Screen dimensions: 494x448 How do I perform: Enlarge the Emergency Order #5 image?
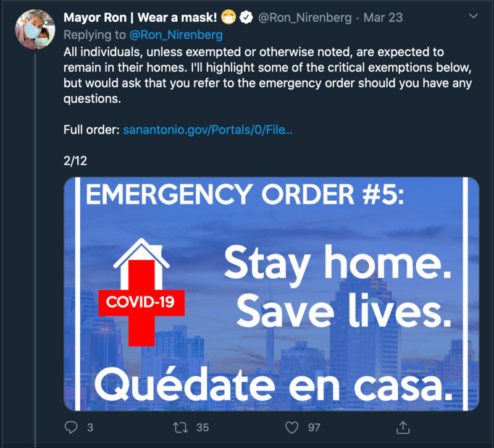pos(271,294)
